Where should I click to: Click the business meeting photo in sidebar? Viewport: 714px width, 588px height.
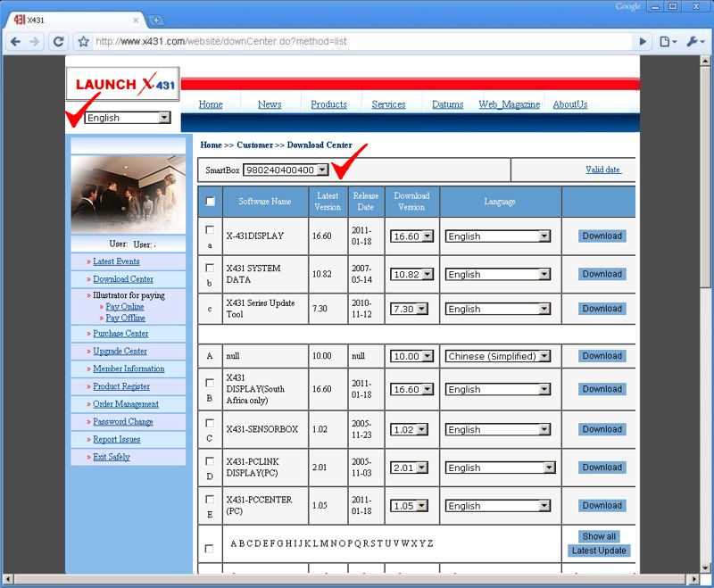click(x=129, y=195)
